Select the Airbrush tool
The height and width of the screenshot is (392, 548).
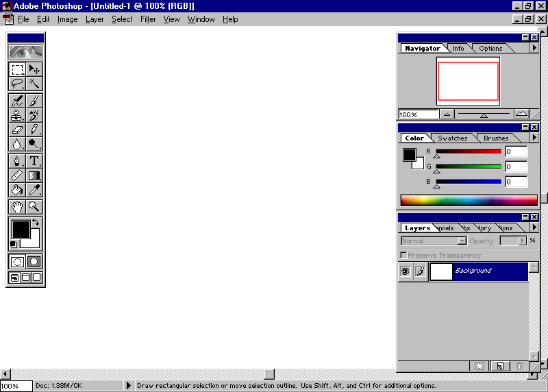[16, 101]
